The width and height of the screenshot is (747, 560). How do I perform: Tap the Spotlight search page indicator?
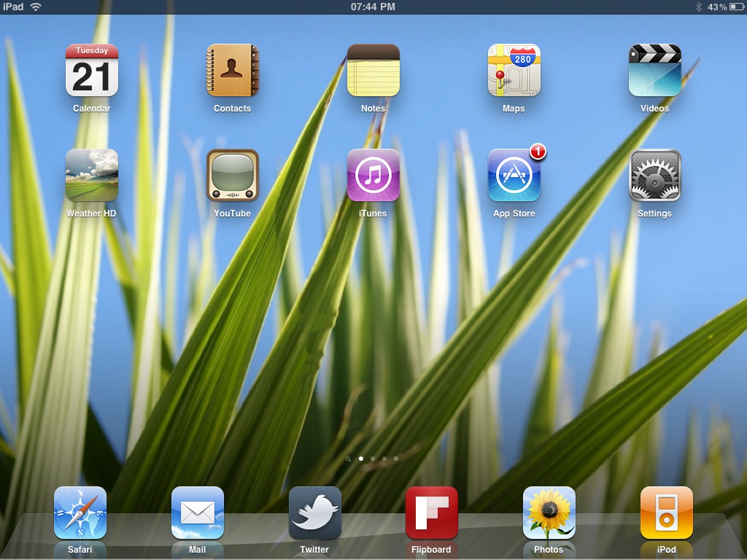[348, 459]
